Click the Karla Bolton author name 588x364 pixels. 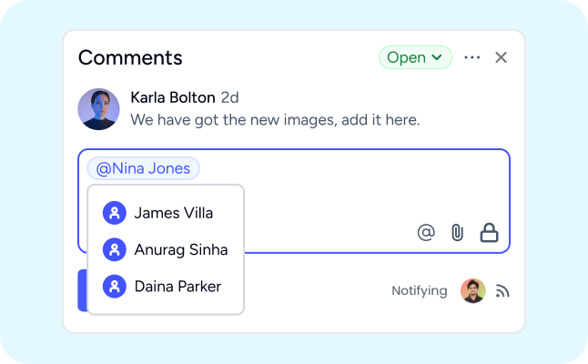[173, 97]
